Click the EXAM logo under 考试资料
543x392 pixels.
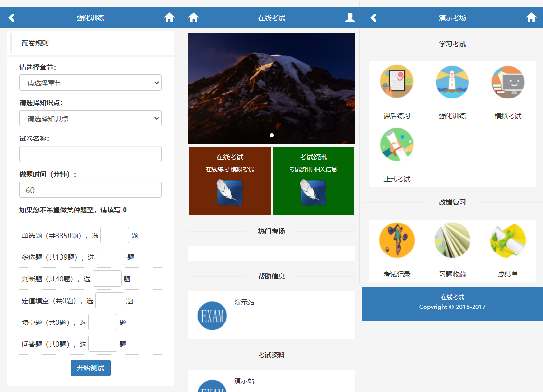click(212, 386)
